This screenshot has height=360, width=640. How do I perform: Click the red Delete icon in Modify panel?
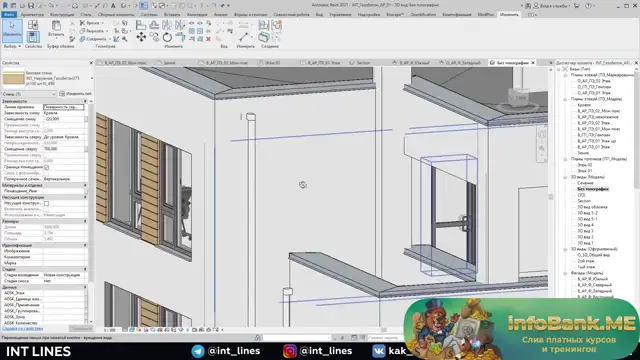point(208,39)
